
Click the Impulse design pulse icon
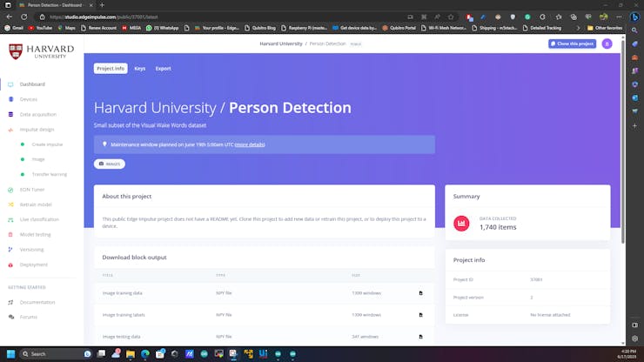coord(10,130)
